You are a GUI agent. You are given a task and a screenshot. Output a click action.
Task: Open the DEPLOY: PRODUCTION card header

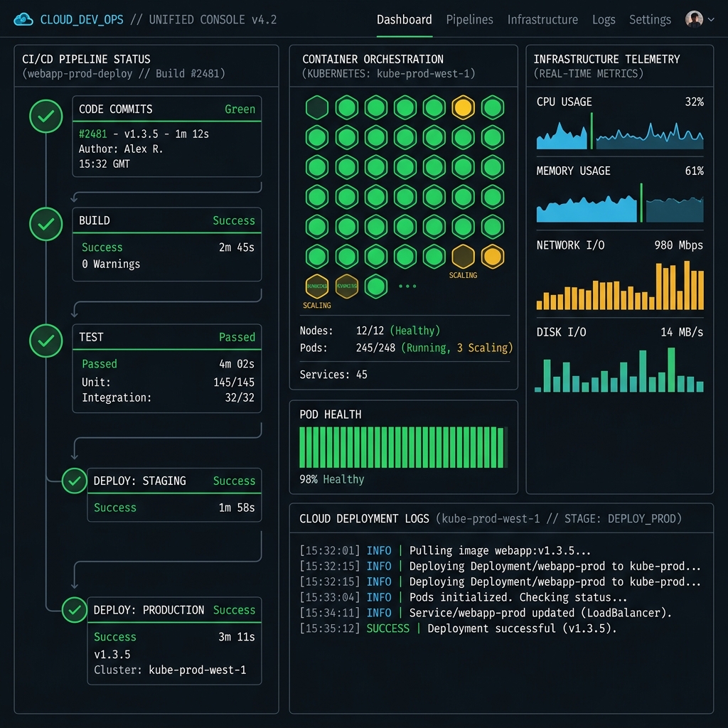coord(175,610)
